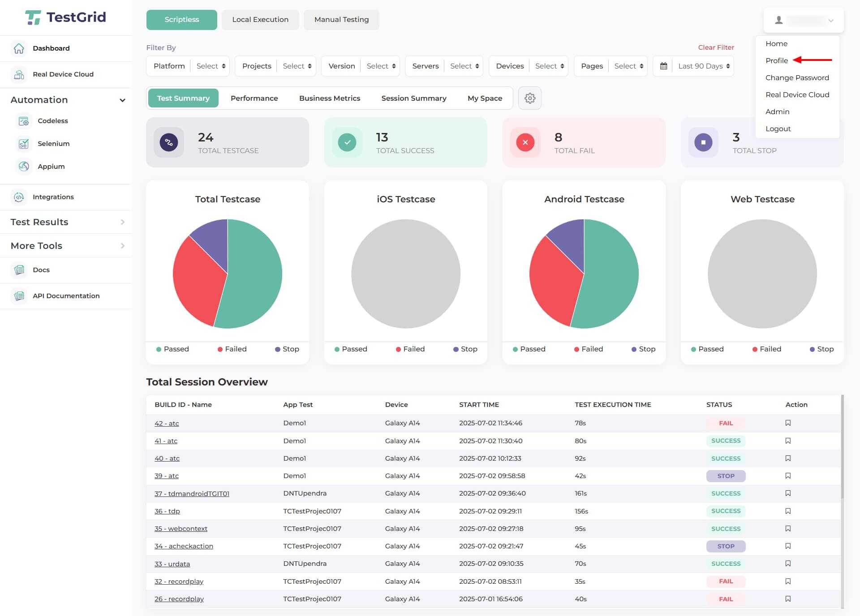Click bookmark icon for build 42 - atc
The height and width of the screenshot is (616, 860).
coord(788,423)
